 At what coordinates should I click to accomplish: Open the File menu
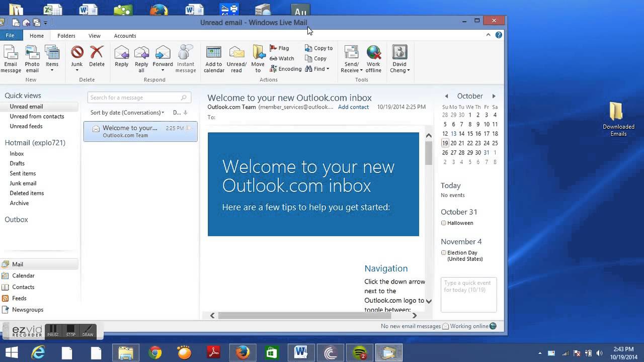10,36
